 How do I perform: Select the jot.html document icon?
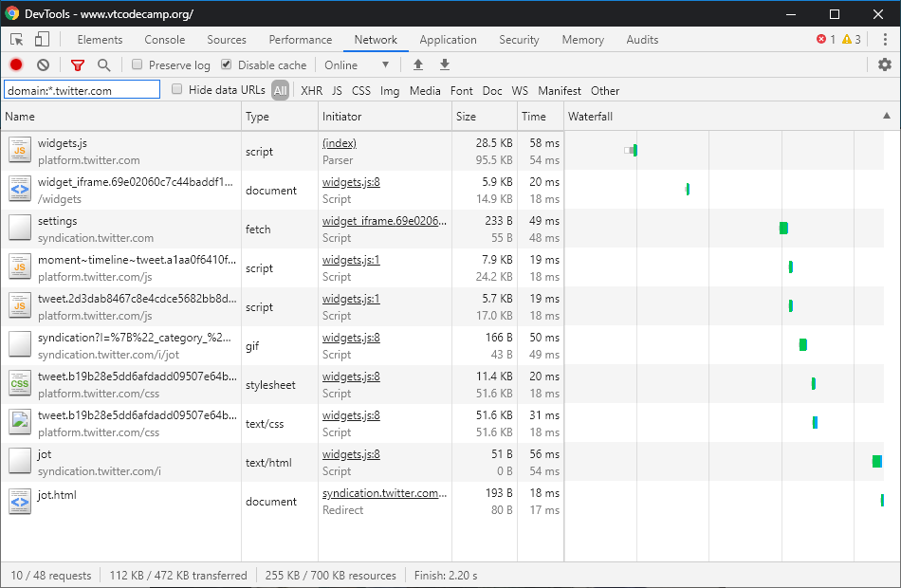[20, 501]
